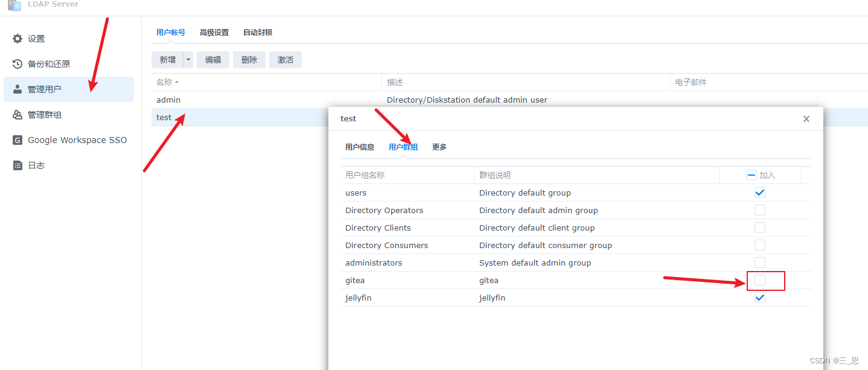
Task: Click the settings gear icon in sidebar
Action: pos(18,39)
